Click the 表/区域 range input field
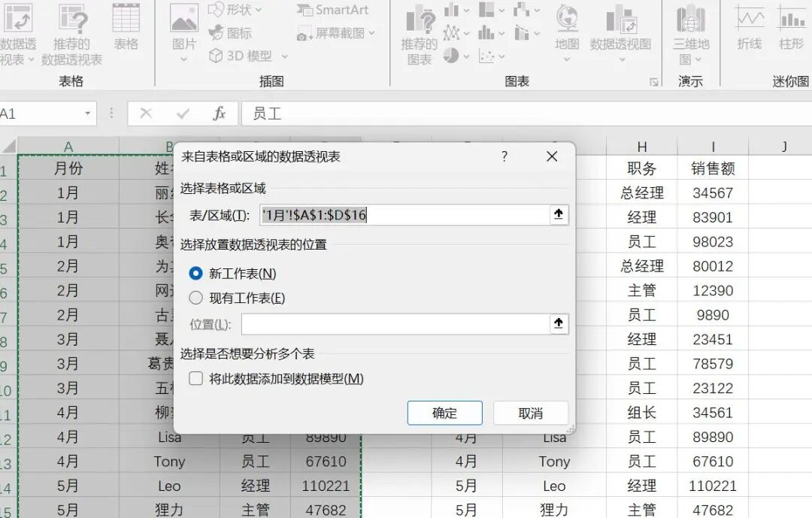This screenshot has height=518, width=812. tap(404, 214)
